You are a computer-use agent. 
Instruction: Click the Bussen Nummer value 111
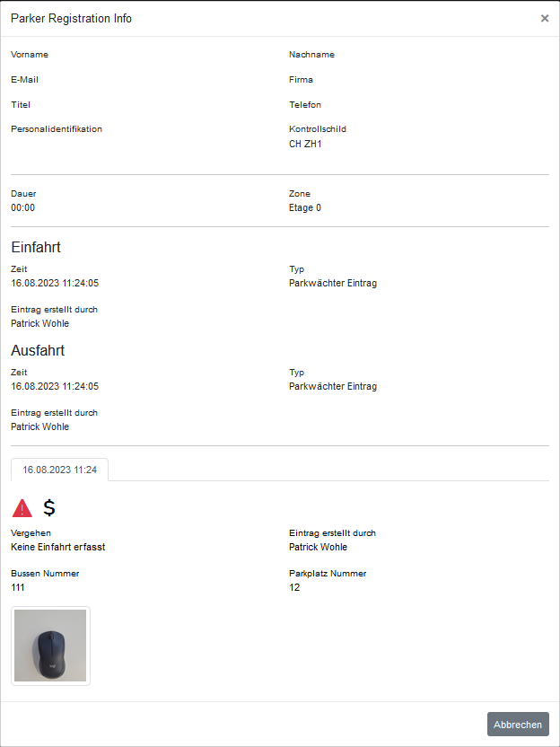pos(18,587)
